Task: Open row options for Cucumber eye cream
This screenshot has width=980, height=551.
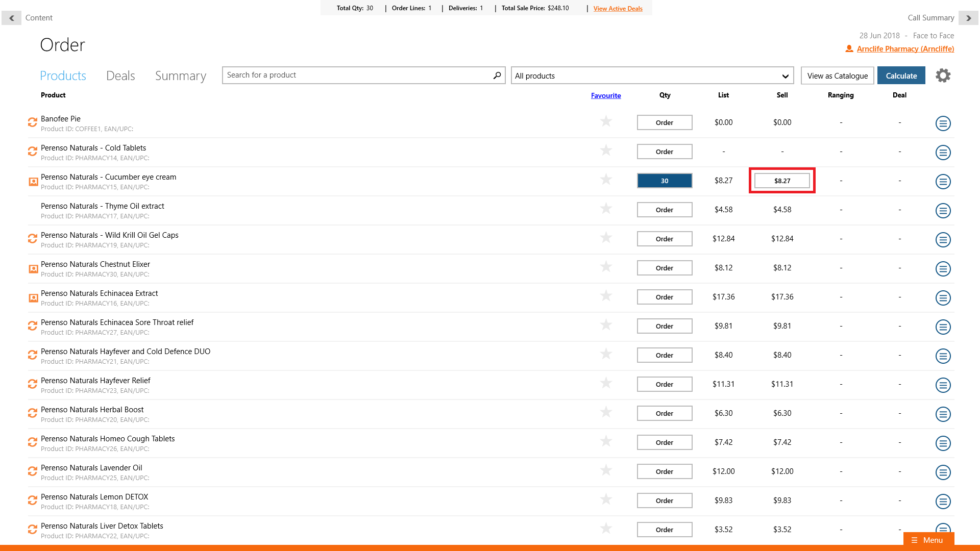Action: tap(943, 181)
